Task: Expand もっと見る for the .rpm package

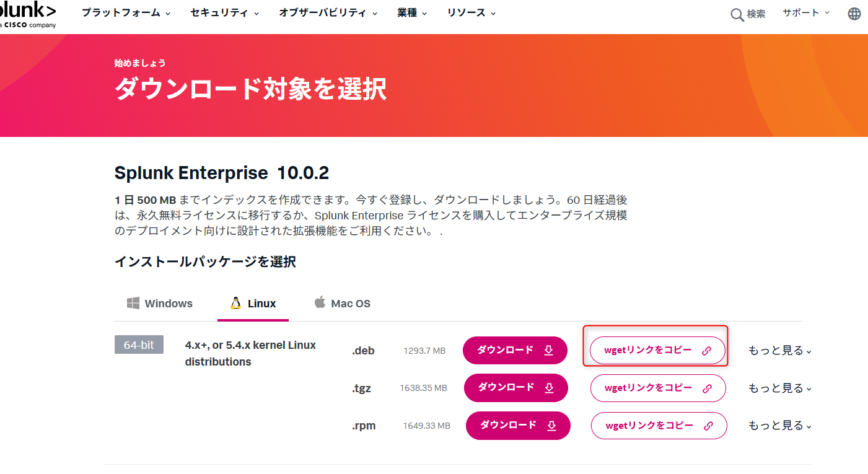Action: [x=780, y=426]
